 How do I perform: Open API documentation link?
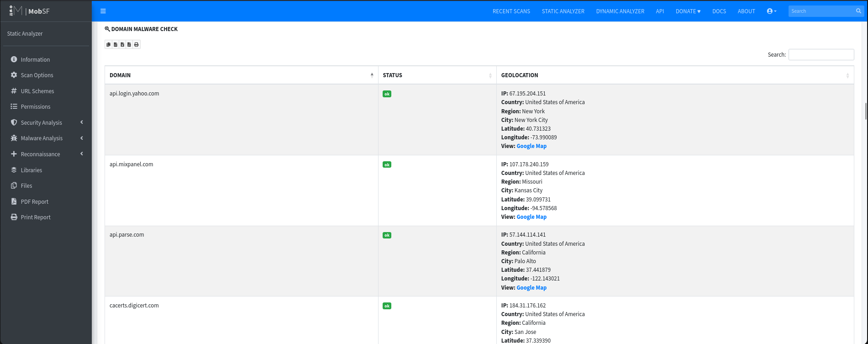coord(660,11)
